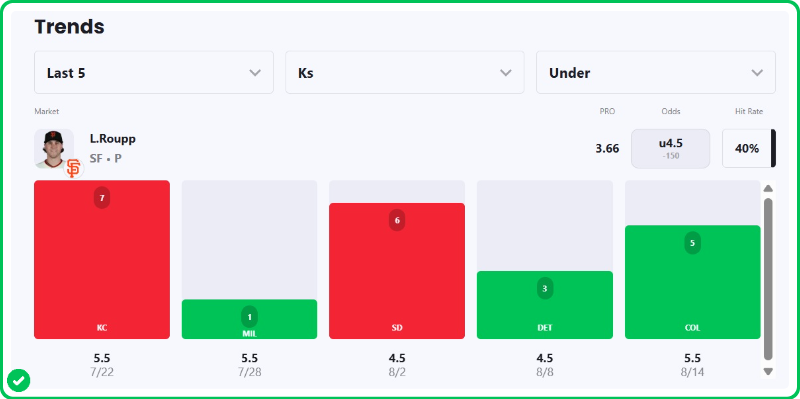Open the Ks stat dropdown
This screenshot has height=399, width=800.
pyautogui.click(x=405, y=72)
